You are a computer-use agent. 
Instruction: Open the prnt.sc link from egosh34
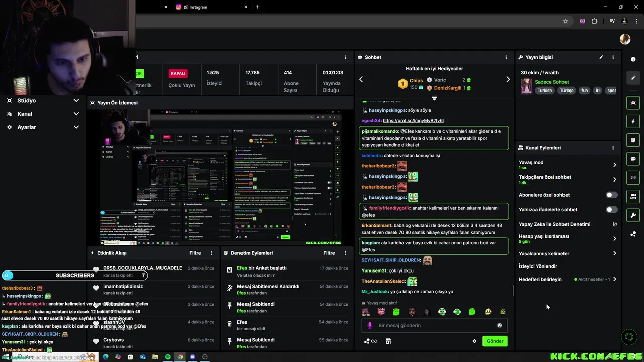point(413,121)
